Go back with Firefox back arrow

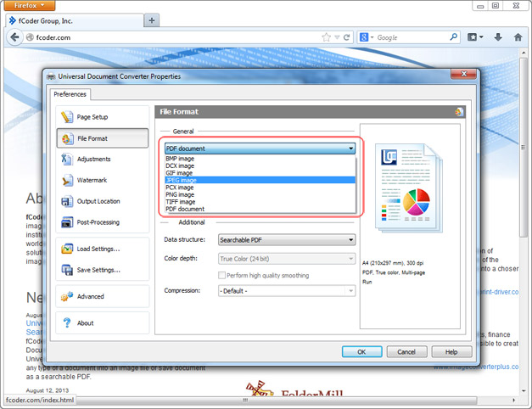[x=14, y=37]
